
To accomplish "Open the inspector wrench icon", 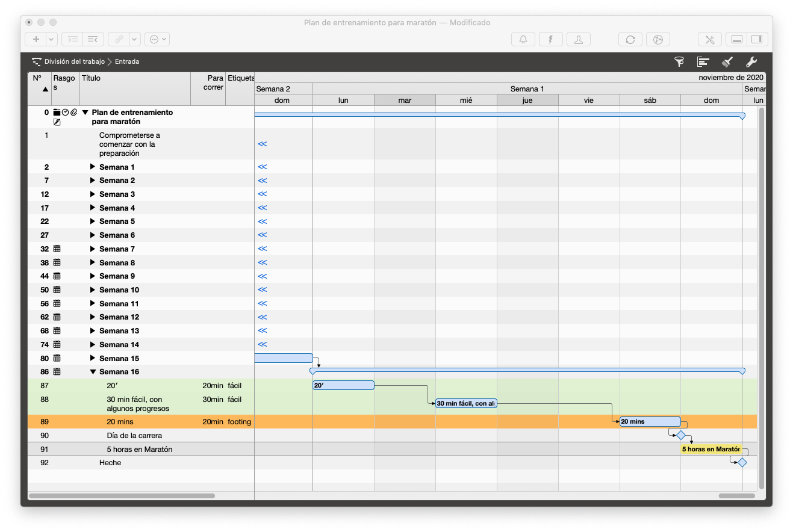I will click(751, 61).
